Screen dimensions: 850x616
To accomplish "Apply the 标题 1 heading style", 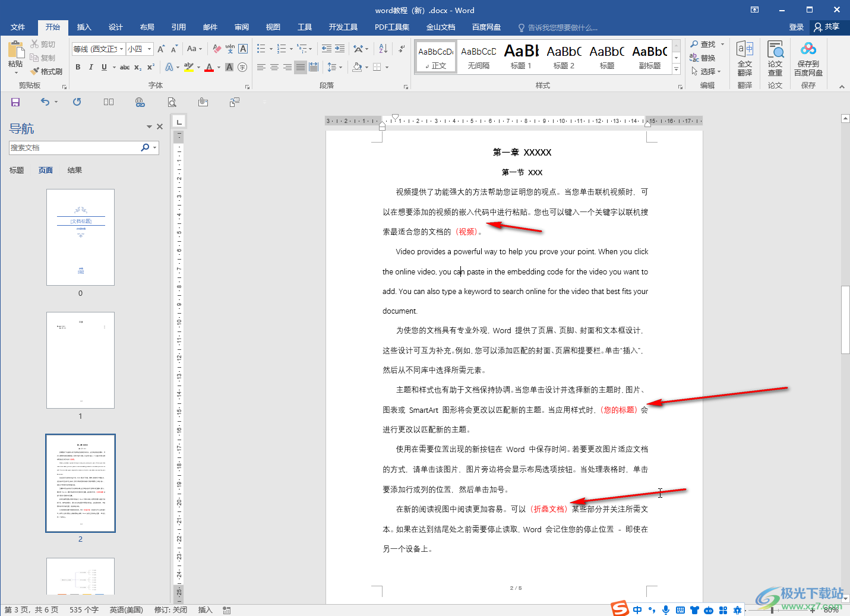I will click(522, 57).
